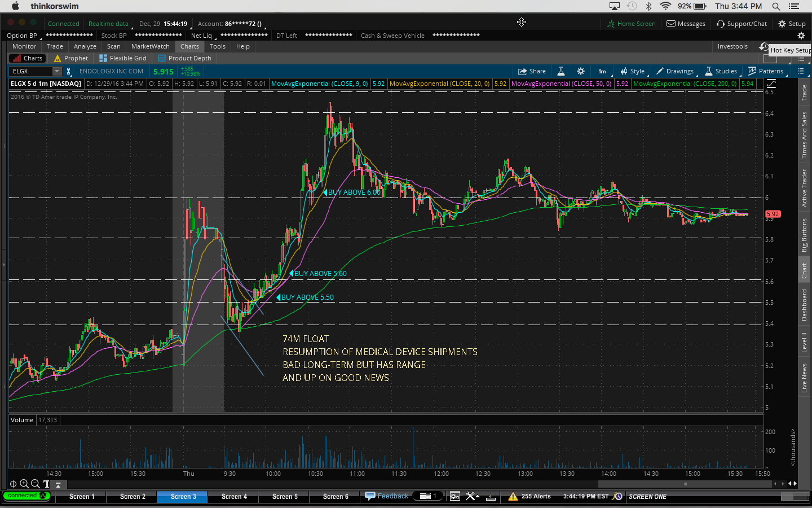This screenshot has height=508, width=812.
Task: Expand the ELGX symbol dropdown arrow
Action: pos(57,71)
